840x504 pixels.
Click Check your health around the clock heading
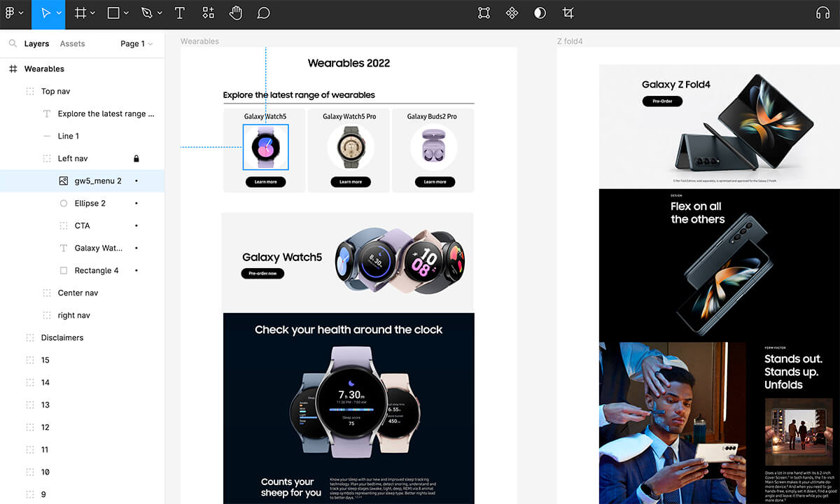tap(349, 330)
